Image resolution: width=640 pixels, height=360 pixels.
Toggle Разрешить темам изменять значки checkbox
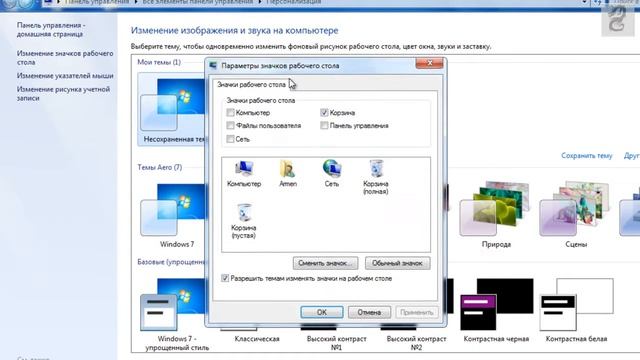pyautogui.click(x=225, y=278)
